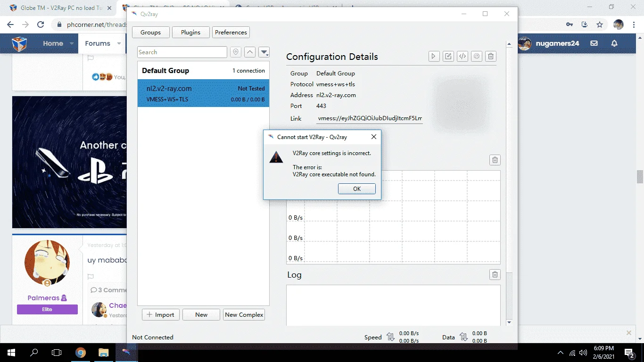Bookmark this page with the star icon

pyautogui.click(x=600, y=25)
